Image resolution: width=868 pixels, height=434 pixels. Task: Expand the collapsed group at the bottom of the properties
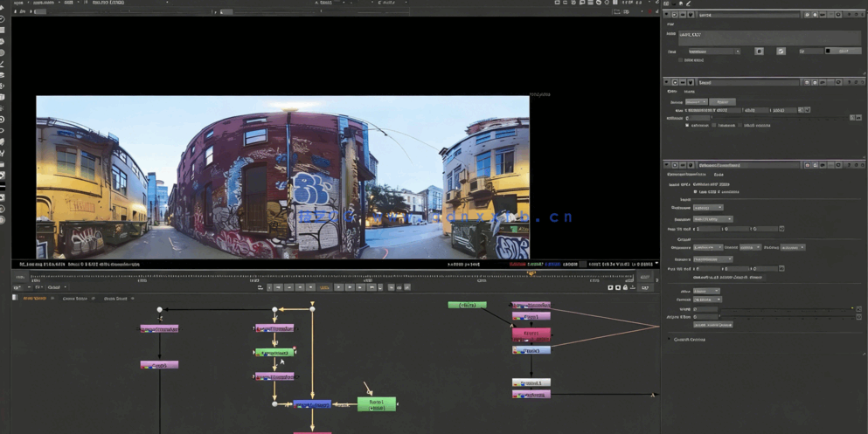670,339
